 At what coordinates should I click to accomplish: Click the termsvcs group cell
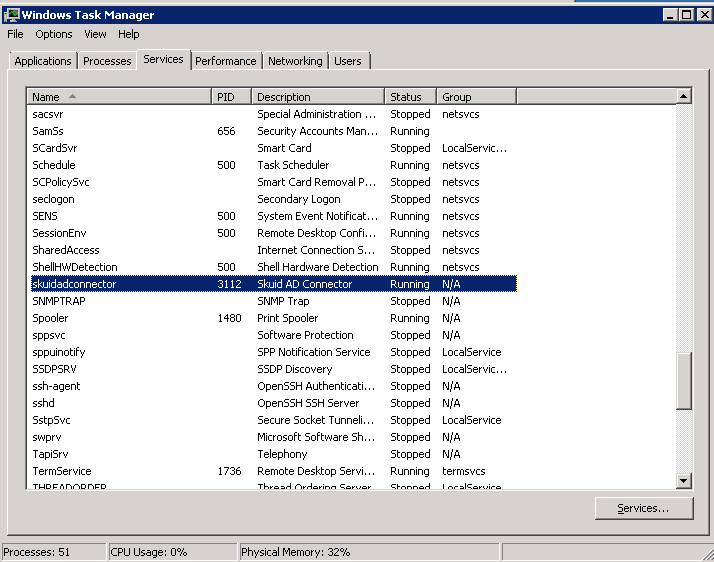pos(464,471)
